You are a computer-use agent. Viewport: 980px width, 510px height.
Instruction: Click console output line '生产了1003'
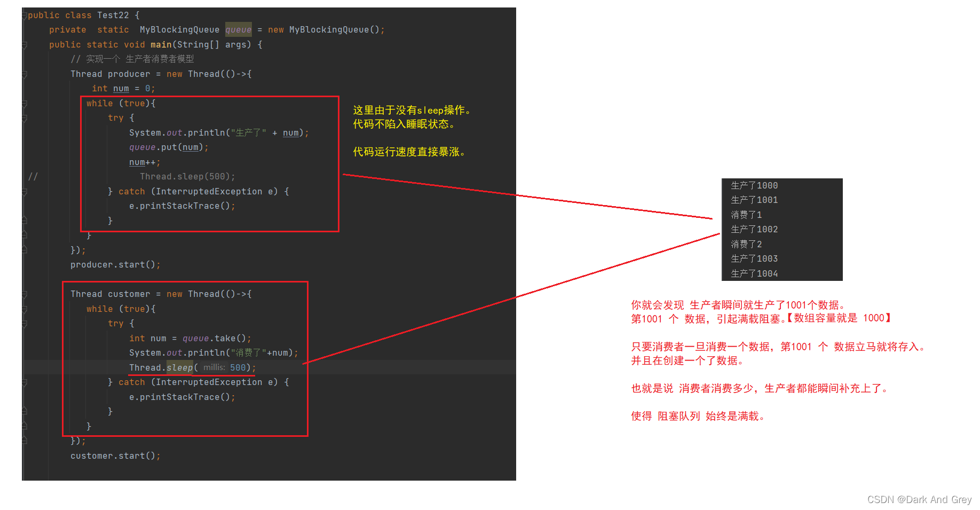click(754, 259)
